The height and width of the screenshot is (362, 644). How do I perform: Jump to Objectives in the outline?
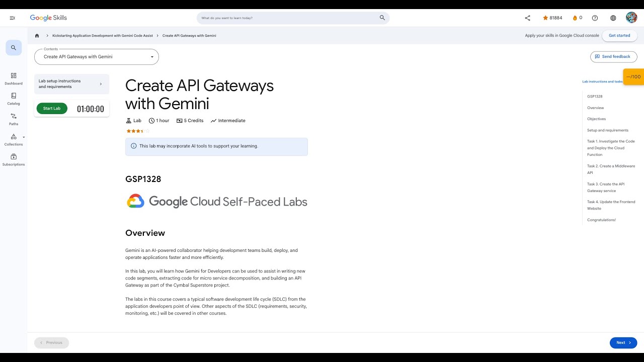(597, 119)
